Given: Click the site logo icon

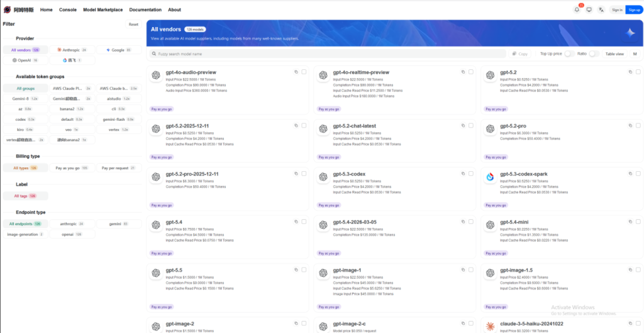Looking at the screenshot, I should 7,9.
